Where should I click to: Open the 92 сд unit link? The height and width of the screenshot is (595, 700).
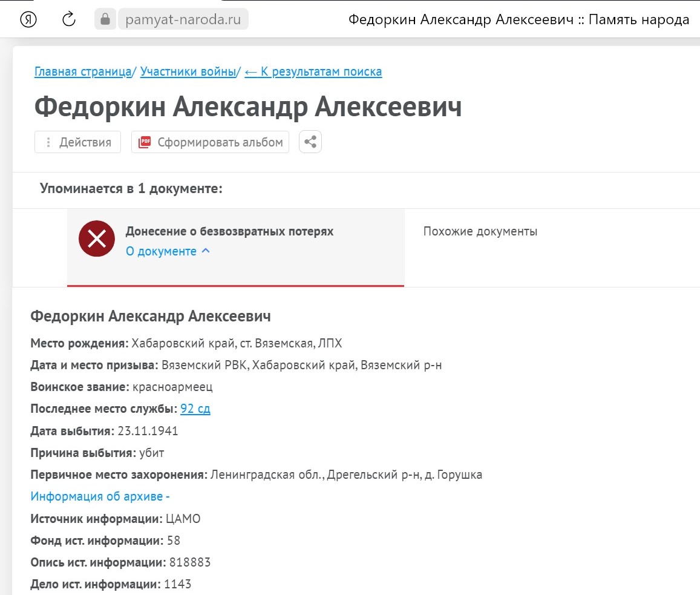pos(195,409)
